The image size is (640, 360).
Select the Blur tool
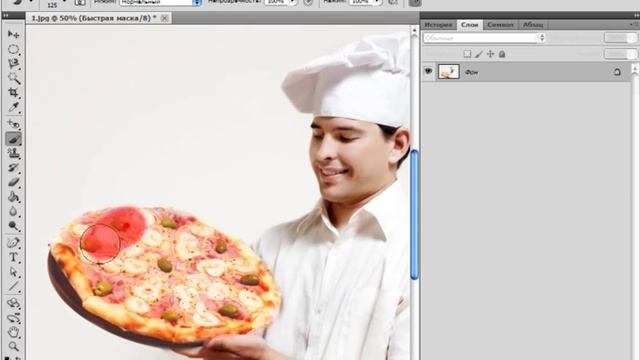[x=13, y=211]
